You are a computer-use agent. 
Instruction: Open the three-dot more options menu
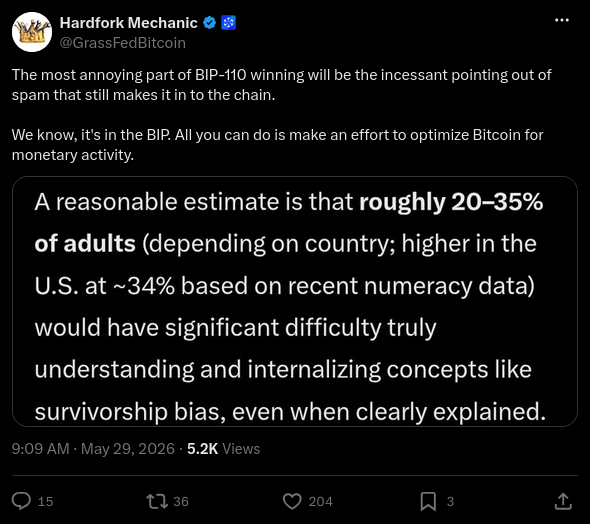pos(562,20)
